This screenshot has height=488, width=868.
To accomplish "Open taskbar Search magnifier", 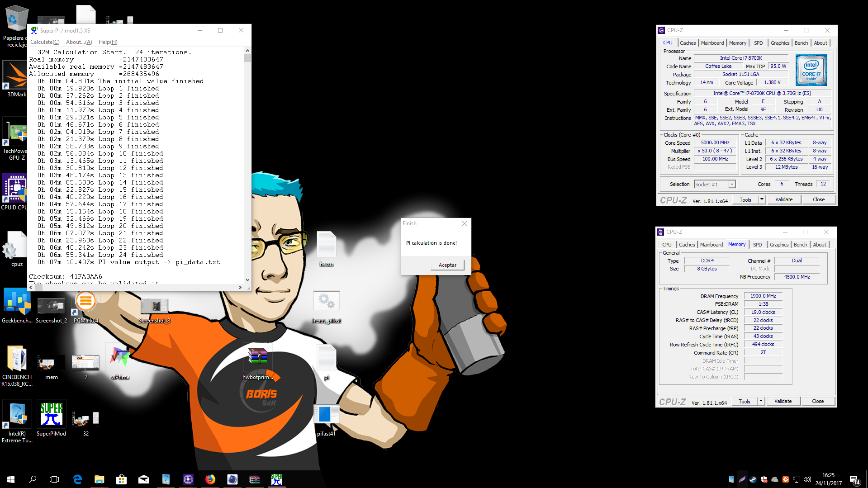I will coord(33,479).
